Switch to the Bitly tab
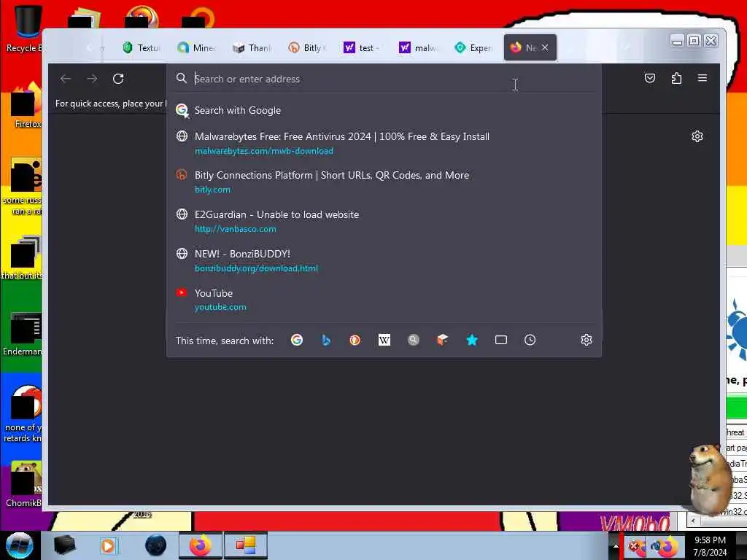747x560 pixels. (x=307, y=47)
